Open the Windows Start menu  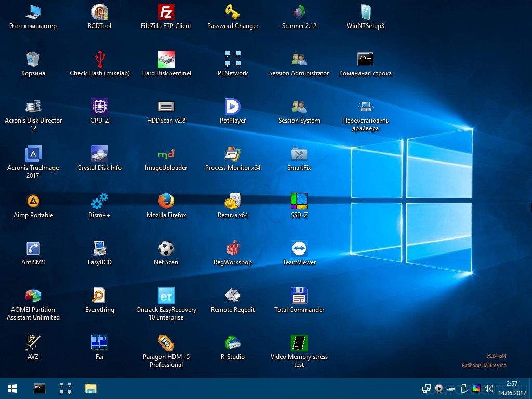pos(12,389)
